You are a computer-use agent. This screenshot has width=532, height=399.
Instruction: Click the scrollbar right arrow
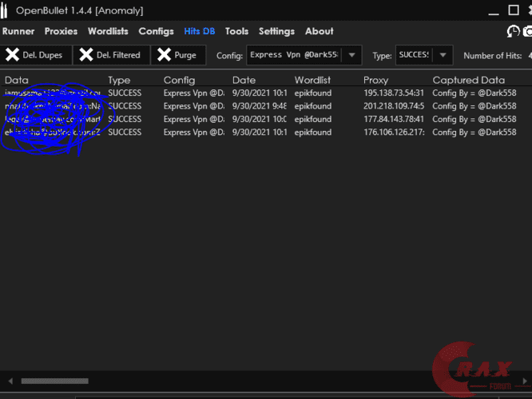tap(525, 381)
